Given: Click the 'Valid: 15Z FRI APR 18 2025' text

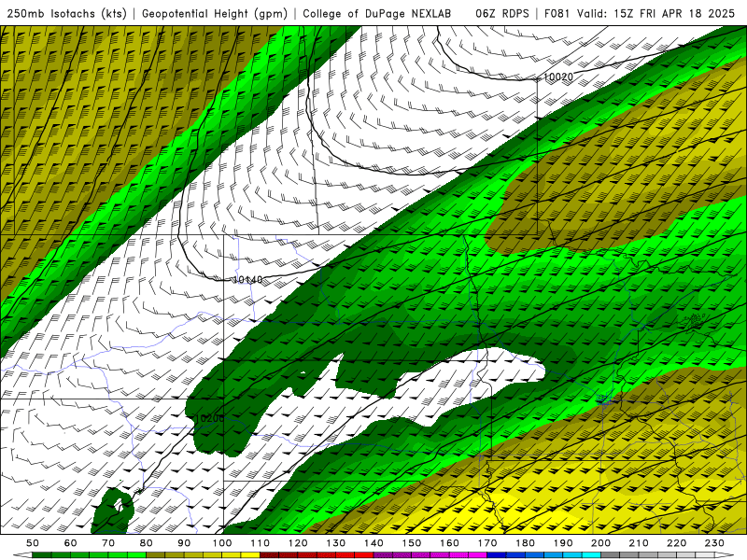Looking at the screenshot, I should pos(656,13).
